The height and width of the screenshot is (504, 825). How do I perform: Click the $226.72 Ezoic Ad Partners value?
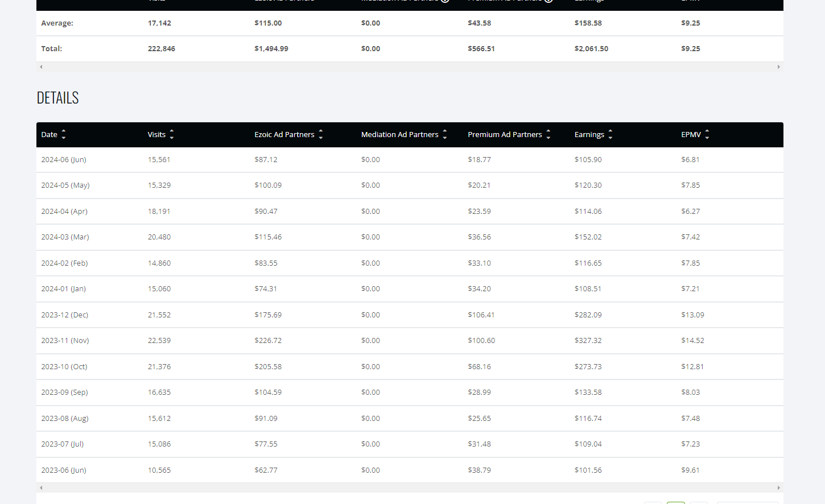pyautogui.click(x=268, y=341)
